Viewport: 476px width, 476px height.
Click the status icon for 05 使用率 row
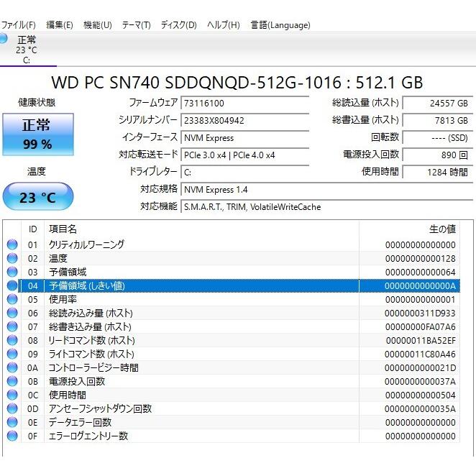pyautogui.click(x=12, y=299)
